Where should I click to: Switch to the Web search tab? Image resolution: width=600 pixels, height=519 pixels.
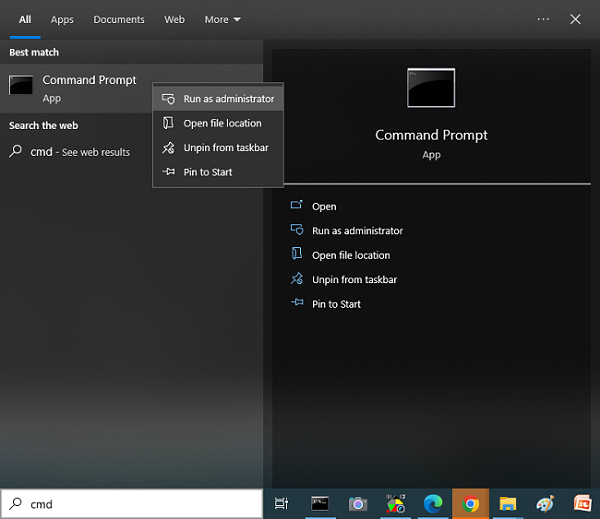(174, 19)
